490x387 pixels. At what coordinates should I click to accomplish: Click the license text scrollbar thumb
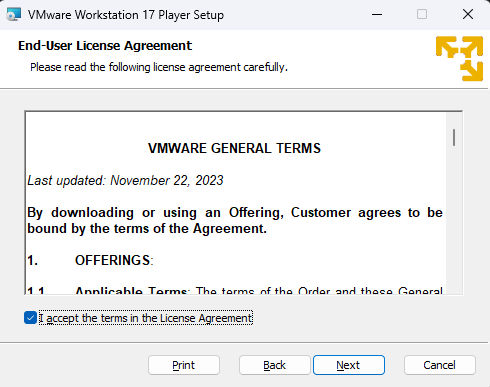coord(454,137)
